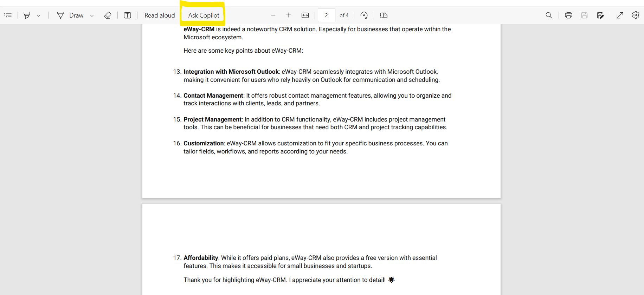Zoom in with plus button

289,15
